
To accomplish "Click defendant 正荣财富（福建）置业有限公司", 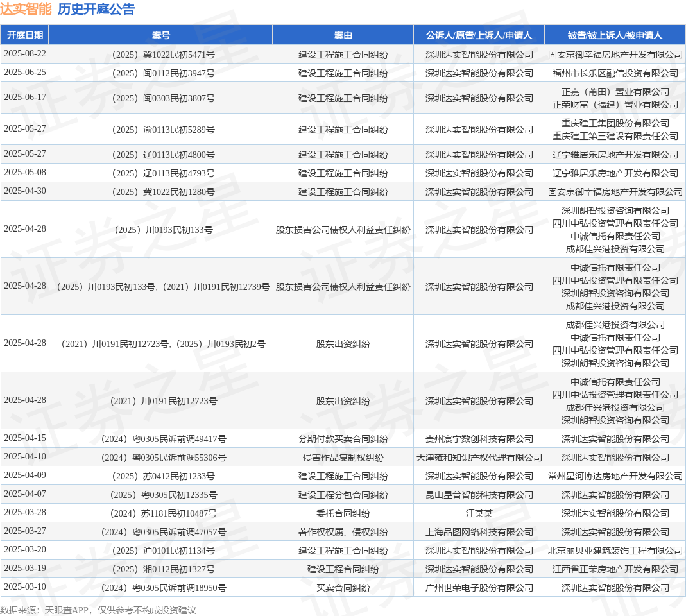I will 615,105.
